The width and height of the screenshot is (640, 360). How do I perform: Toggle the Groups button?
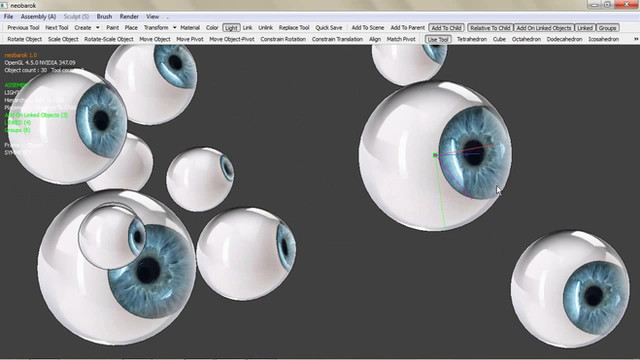[x=607, y=28]
